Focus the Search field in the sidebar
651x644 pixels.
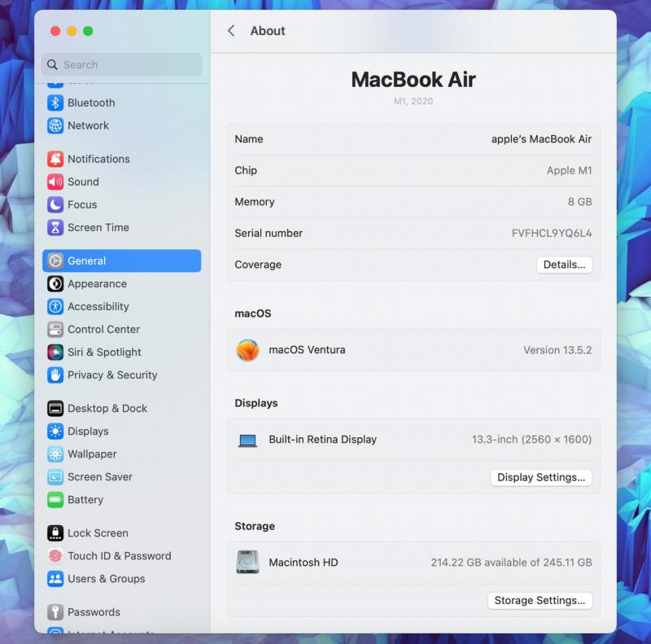tap(121, 65)
